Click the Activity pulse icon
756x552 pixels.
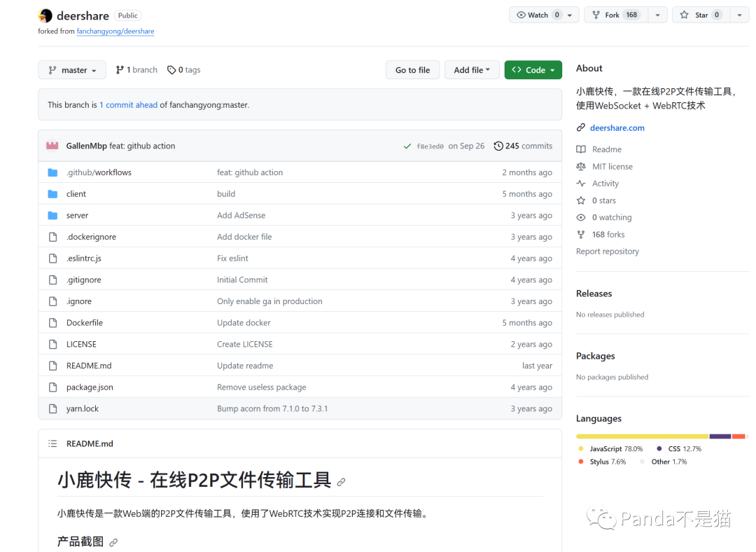(581, 184)
